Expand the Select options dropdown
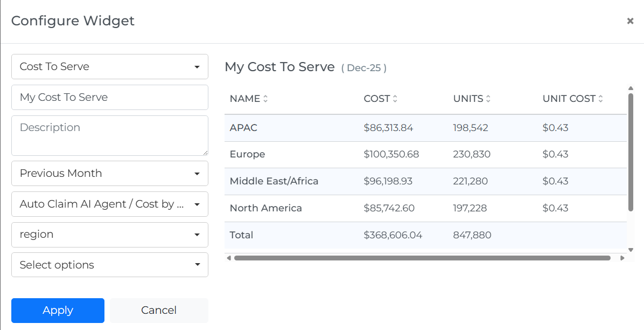The height and width of the screenshot is (330, 644). pos(109,265)
